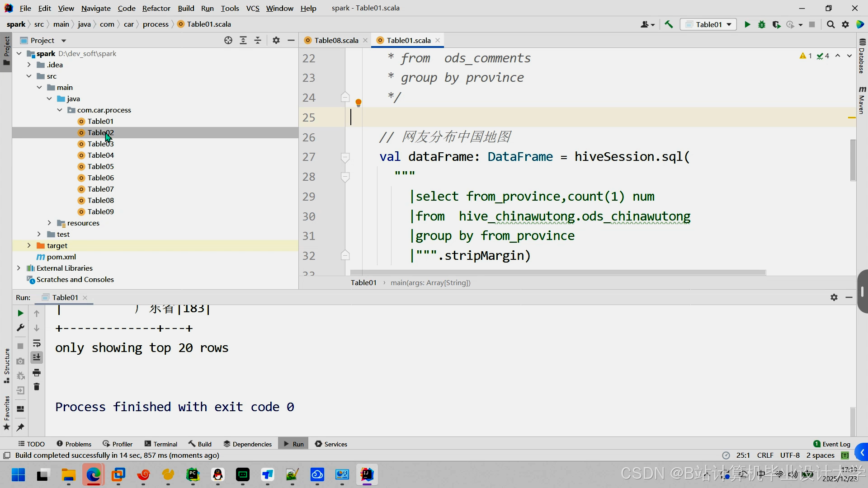
Task: Collapse all in Project panel
Action: 258,40
